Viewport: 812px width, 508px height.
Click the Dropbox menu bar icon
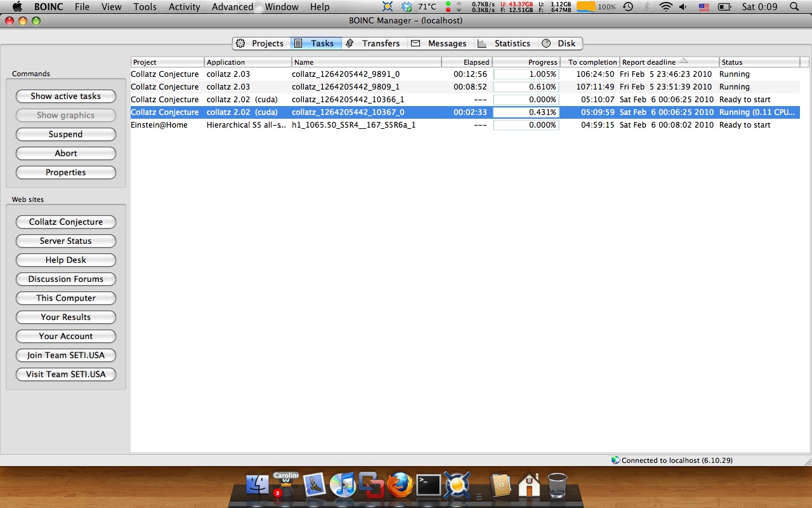point(407,7)
